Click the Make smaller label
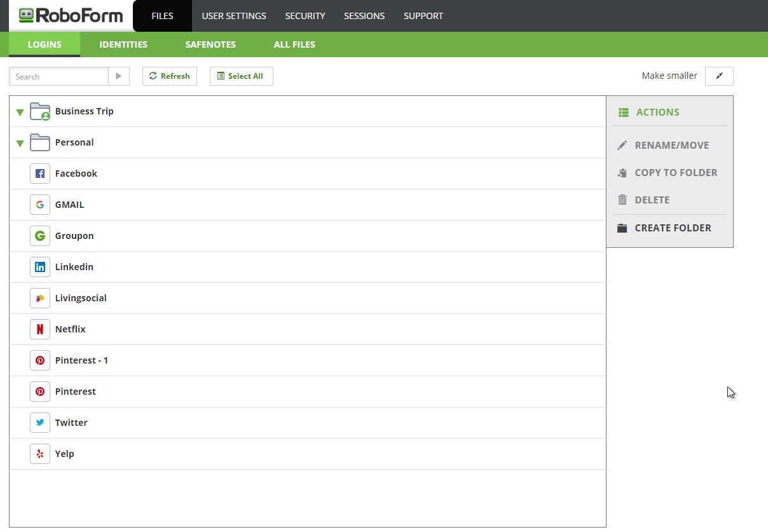This screenshot has height=532, width=768. [669, 76]
